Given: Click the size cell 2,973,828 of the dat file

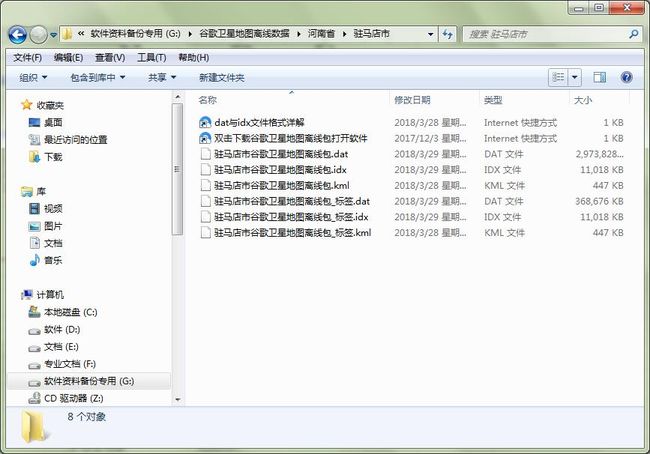Looking at the screenshot, I should coord(599,154).
